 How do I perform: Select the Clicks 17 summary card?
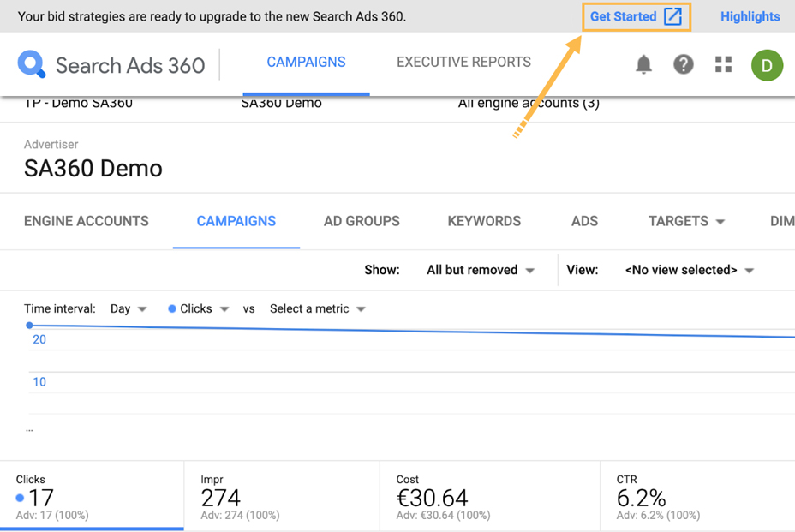pyautogui.click(x=92, y=496)
